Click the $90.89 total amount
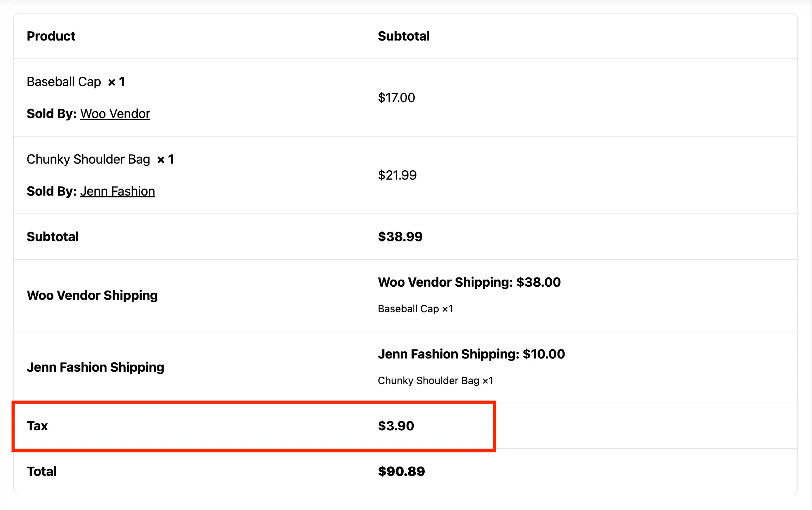Viewport: 812px width, 510px height. click(x=401, y=471)
